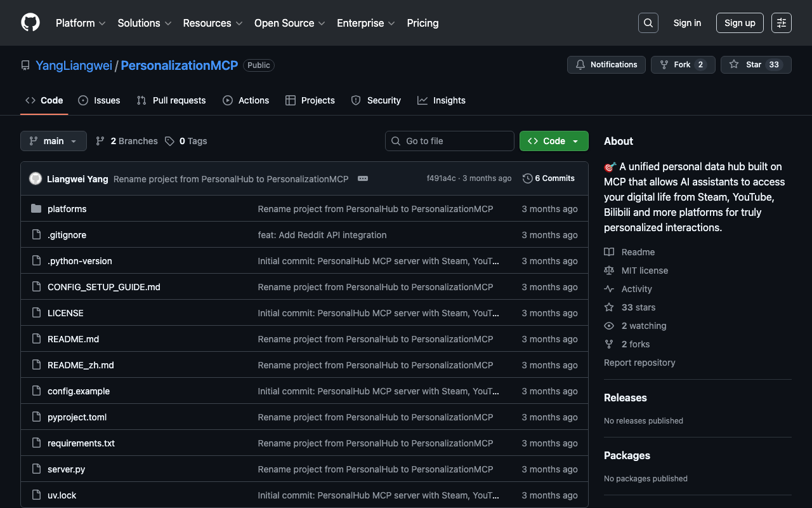812x508 pixels.
Task: Open the appearance settings icon beside Sign up
Action: (x=781, y=23)
